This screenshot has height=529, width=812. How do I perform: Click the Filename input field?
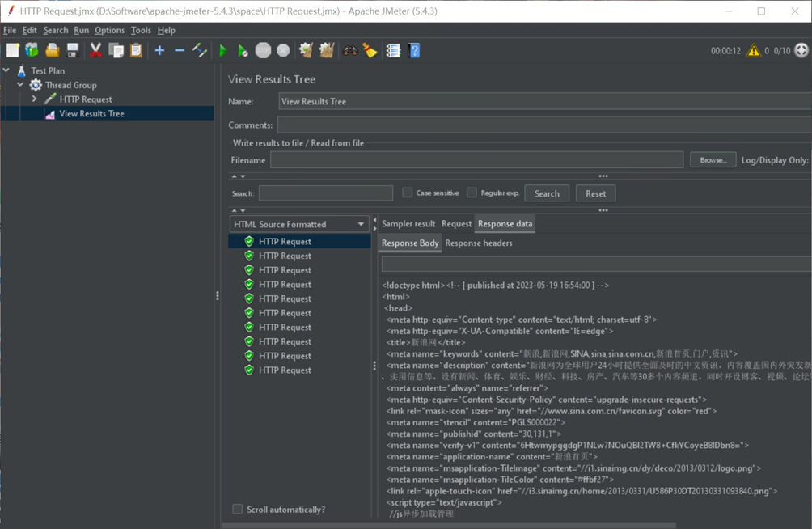tap(477, 159)
